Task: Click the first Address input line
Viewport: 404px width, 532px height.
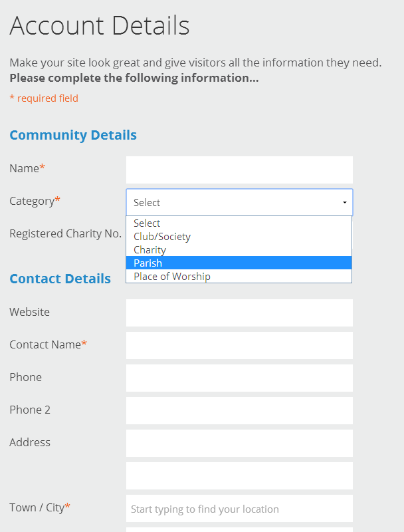Action: 239,443
